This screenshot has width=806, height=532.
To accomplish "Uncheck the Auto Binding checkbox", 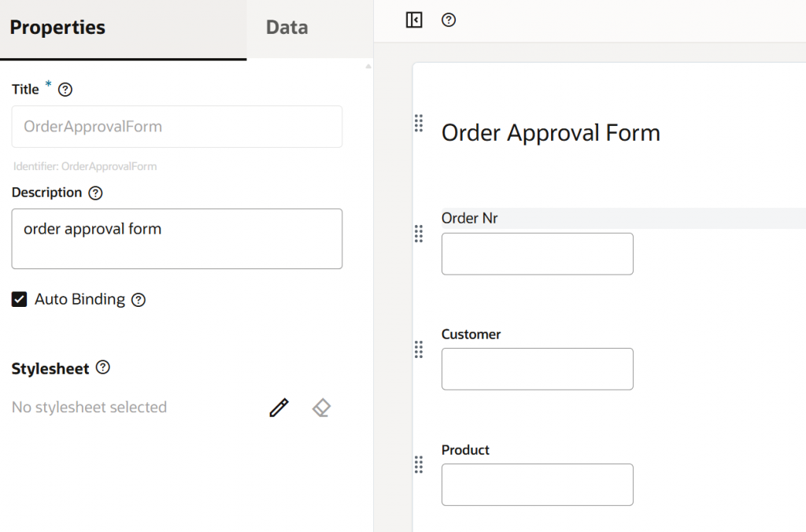I will (20, 300).
